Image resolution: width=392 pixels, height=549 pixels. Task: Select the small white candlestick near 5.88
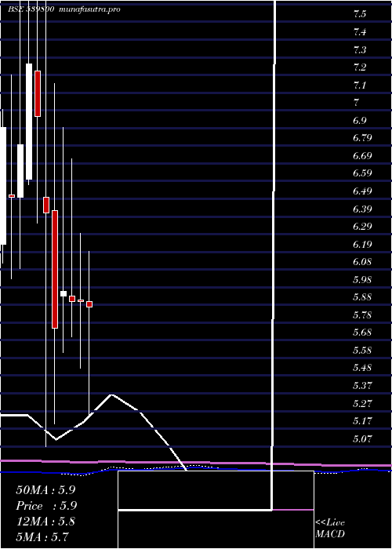click(x=64, y=293)
